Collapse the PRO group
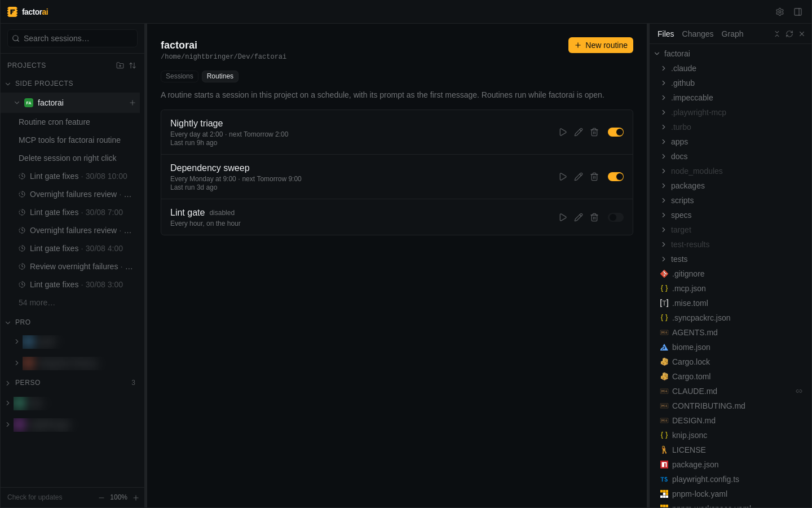 point(8,322)
